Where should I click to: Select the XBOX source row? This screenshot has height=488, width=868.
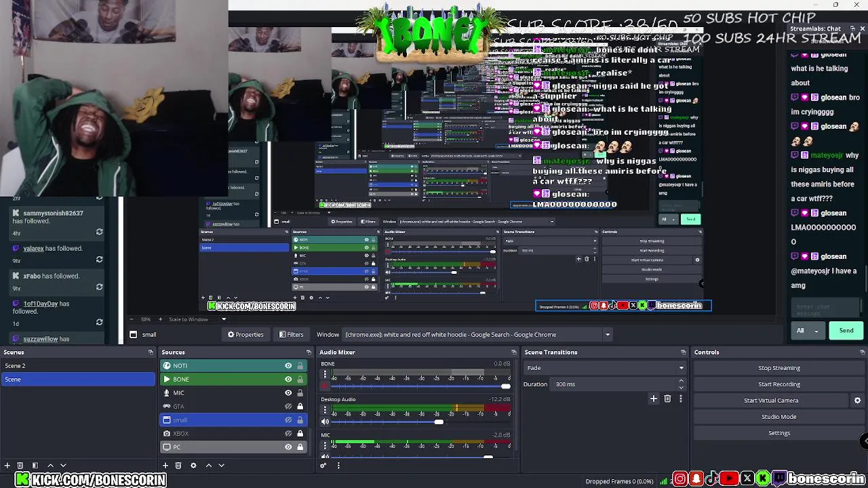click(x=233, y=434)
